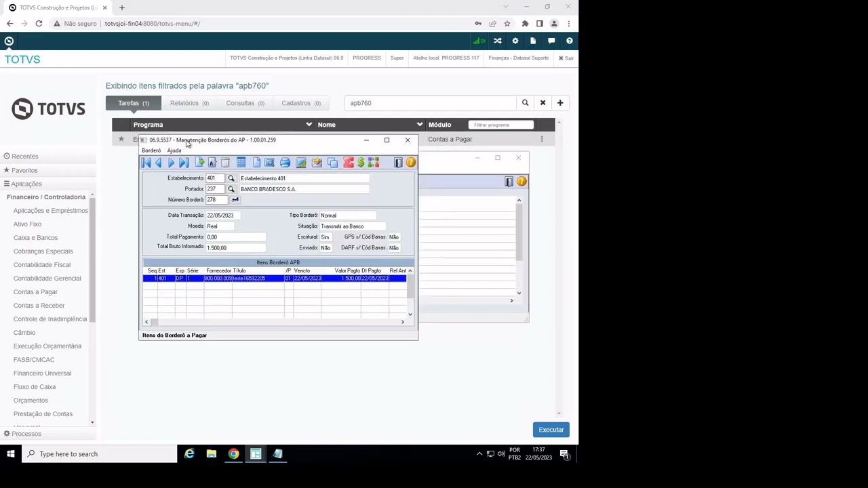Go to previous borderô record
Viewport: 868px width, 488px height.
[x=159, y=163]
